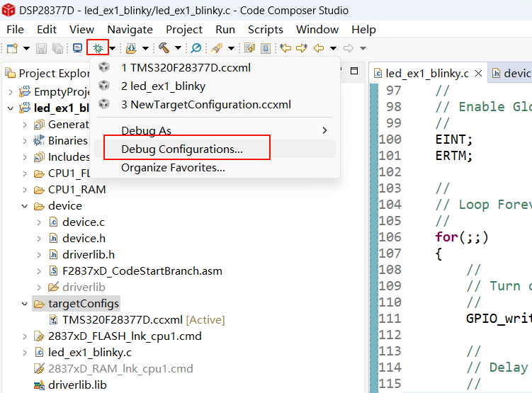The width and height of the screenshot is (532, 393).
Task: Click the Build hammer icon
Action: [164, 48]
